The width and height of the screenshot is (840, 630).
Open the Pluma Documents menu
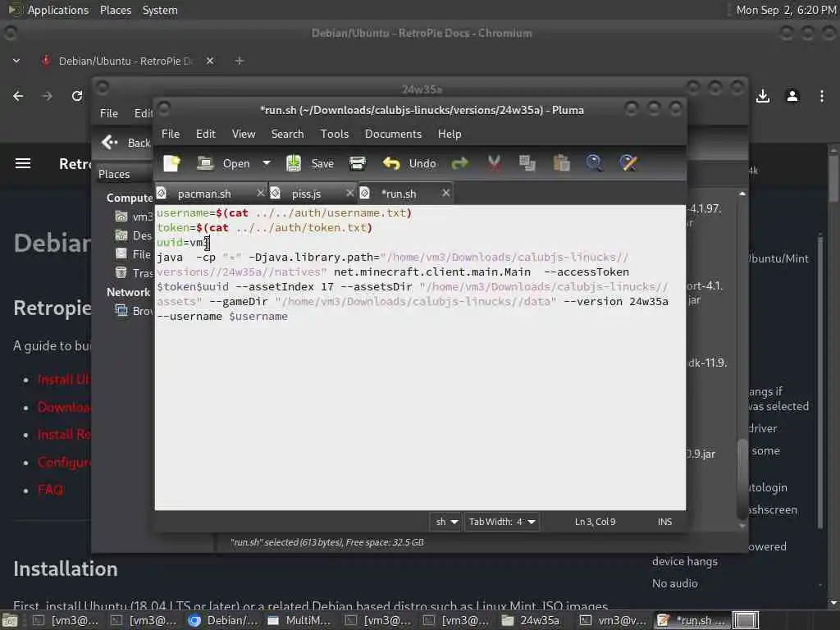393,134
